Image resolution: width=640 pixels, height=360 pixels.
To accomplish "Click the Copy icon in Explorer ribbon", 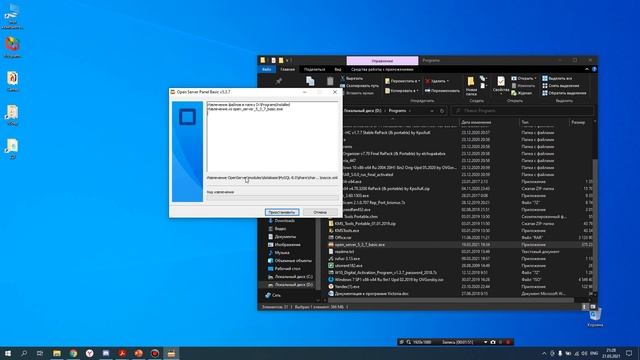I will point(310,81).
